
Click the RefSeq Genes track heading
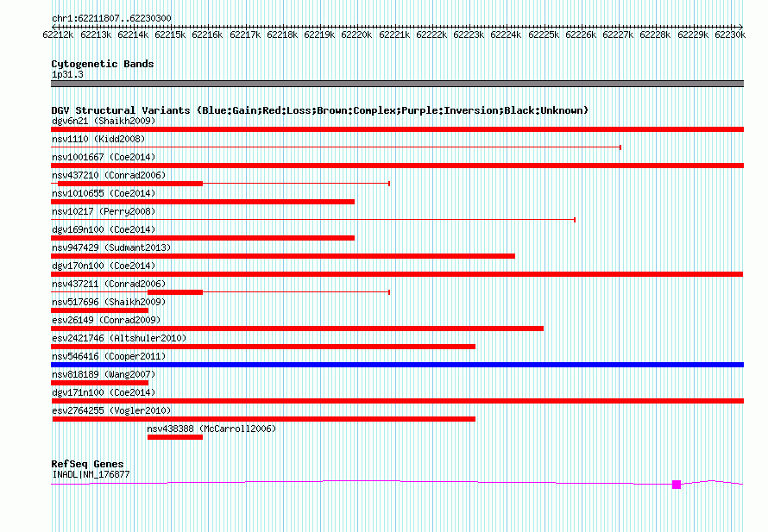click(87, 464)
